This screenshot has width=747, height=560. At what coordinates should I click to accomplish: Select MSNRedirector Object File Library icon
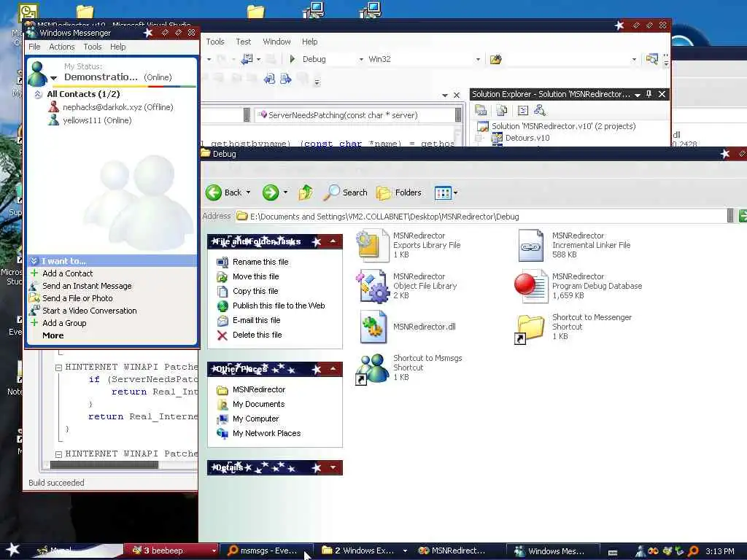coord(373,286)
